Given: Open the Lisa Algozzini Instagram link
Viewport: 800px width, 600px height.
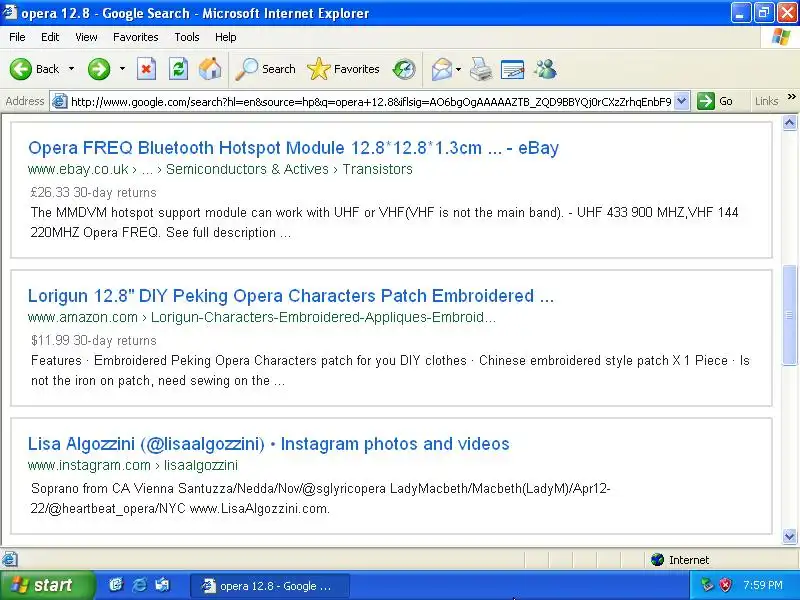Looking at the screenshot, I should [x=268, y=444].
